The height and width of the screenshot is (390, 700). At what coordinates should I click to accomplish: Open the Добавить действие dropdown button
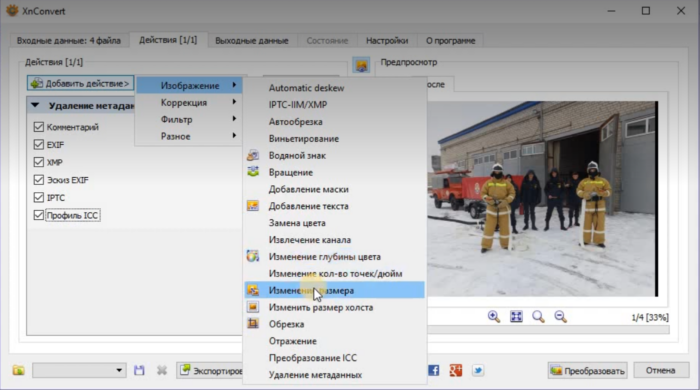pyautogui.click(x=80, y=83)
